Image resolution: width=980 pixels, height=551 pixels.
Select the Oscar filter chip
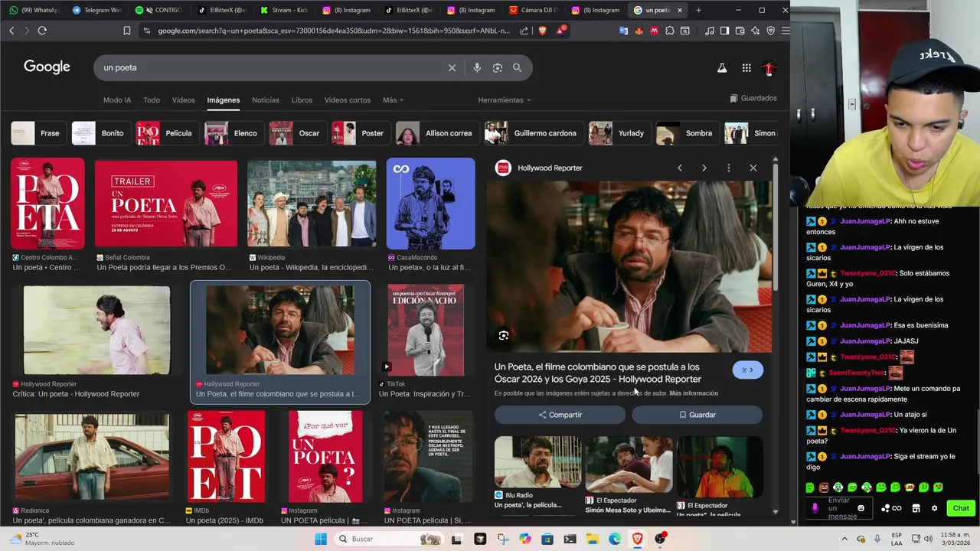point(296,133)
